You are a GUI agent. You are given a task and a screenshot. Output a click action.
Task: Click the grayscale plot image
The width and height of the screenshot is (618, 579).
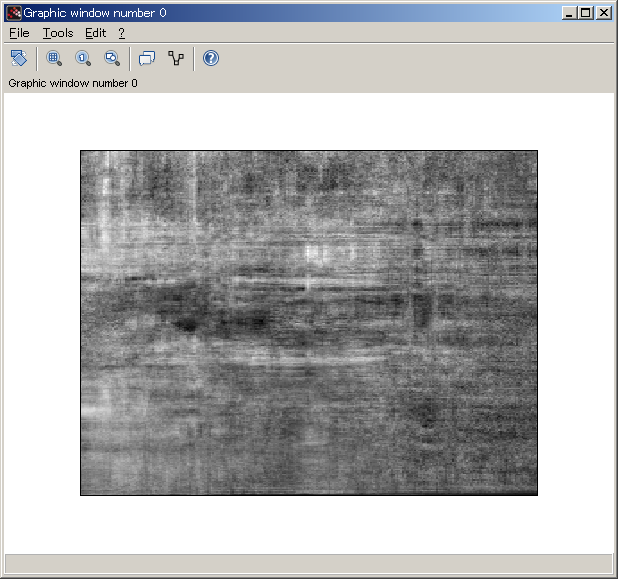309,323
